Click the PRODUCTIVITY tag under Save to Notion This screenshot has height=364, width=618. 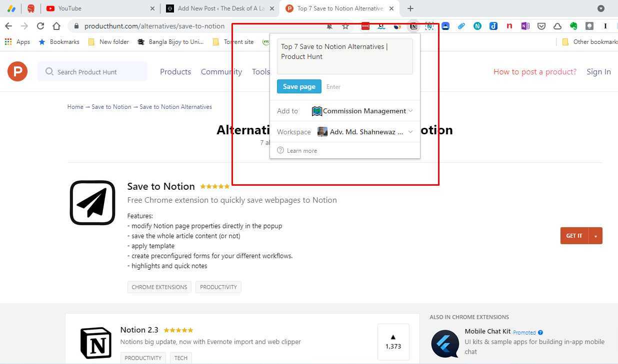pyautogui.click(x=218, y=287)
